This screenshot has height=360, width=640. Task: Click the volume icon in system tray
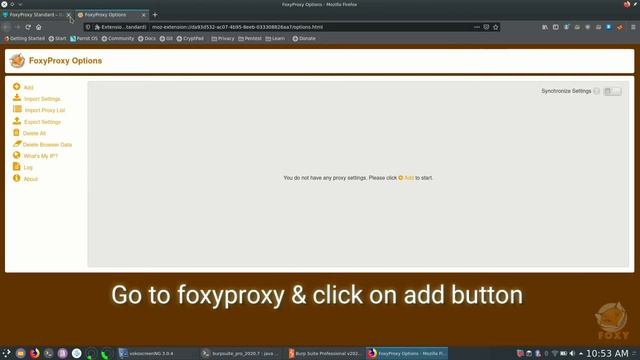click(x=572, y=353)
